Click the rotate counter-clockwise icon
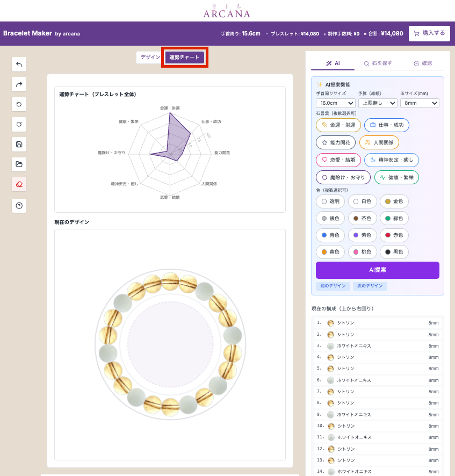This screenshot has width=455, height=476. tap(19, 104)
